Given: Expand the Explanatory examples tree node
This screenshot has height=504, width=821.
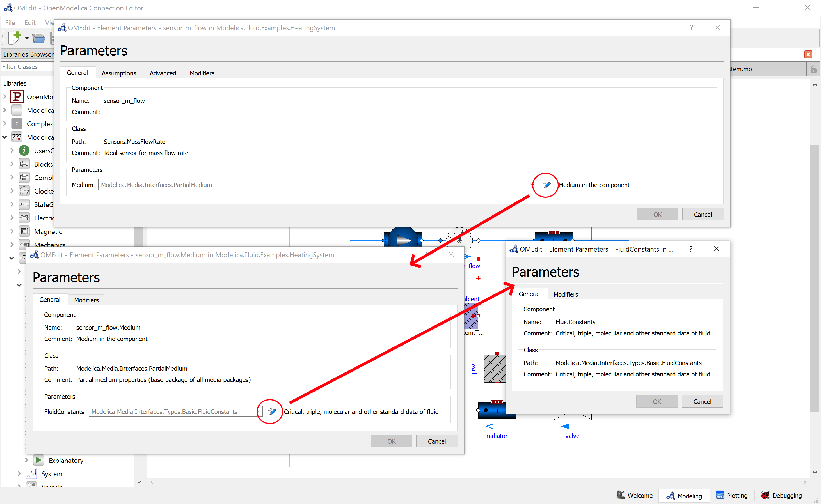Looking at the screenshot, I should tap(26, 460).
